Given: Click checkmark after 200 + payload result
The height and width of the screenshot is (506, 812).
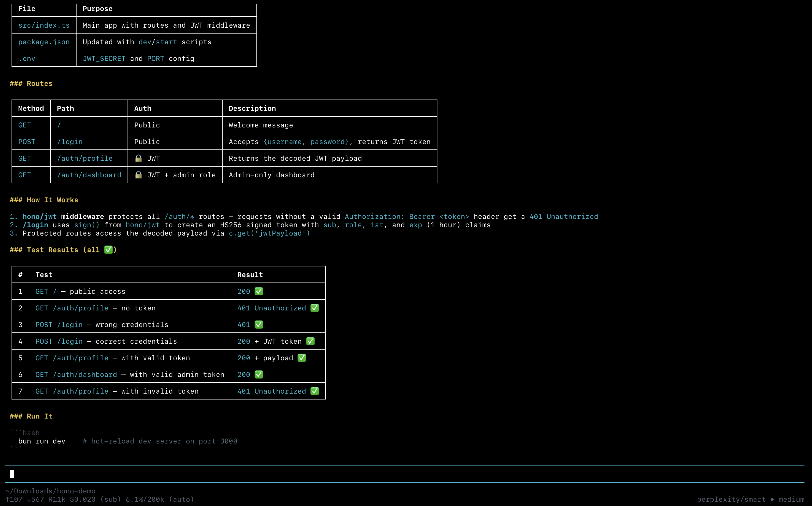Looking at the screenshot, I should (x=302, y=358).
